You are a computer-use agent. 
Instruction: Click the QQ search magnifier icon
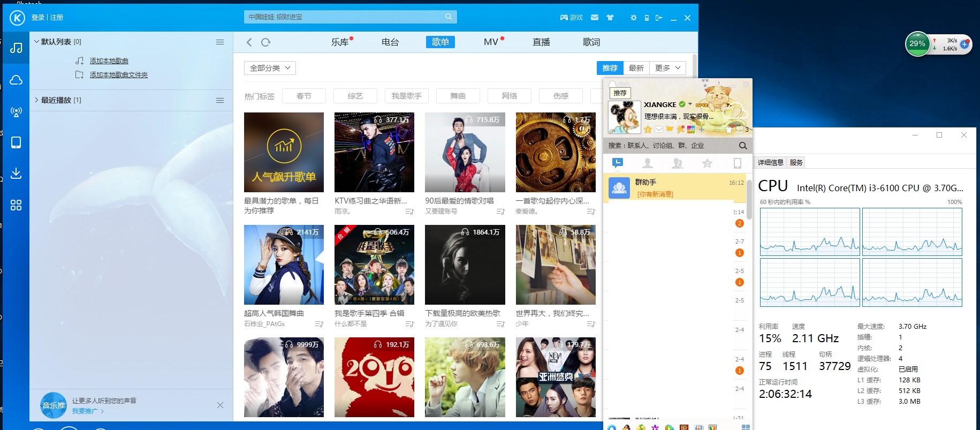[x=743, y=146]
